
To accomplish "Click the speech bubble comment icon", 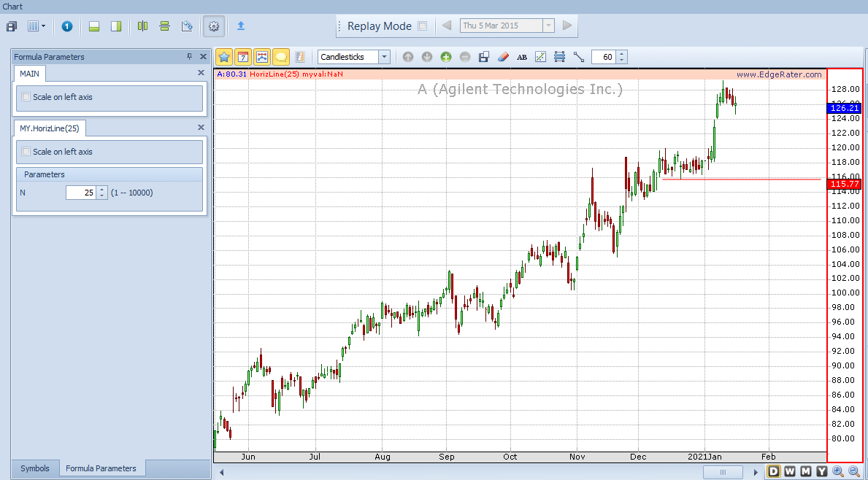I will click(281, 56).
